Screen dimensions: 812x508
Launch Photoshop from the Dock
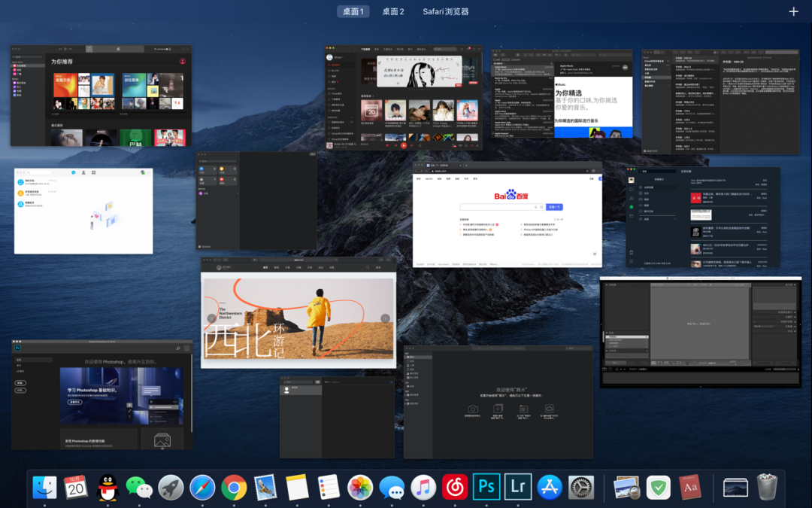pyautogui.click(x=486, y=487)
